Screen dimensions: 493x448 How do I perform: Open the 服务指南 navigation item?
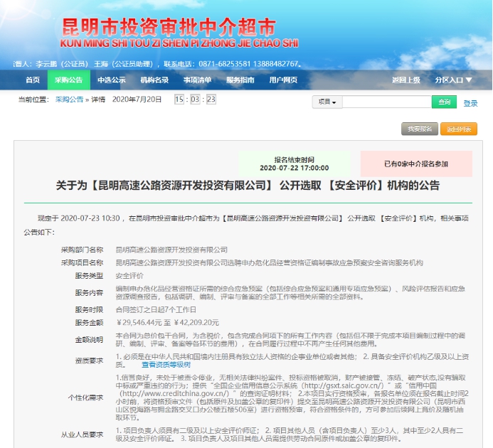240,80
